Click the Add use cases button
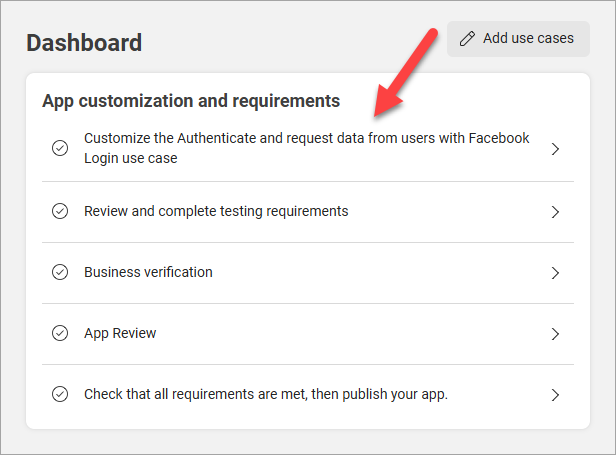The image size is (616, 455). 518,39
